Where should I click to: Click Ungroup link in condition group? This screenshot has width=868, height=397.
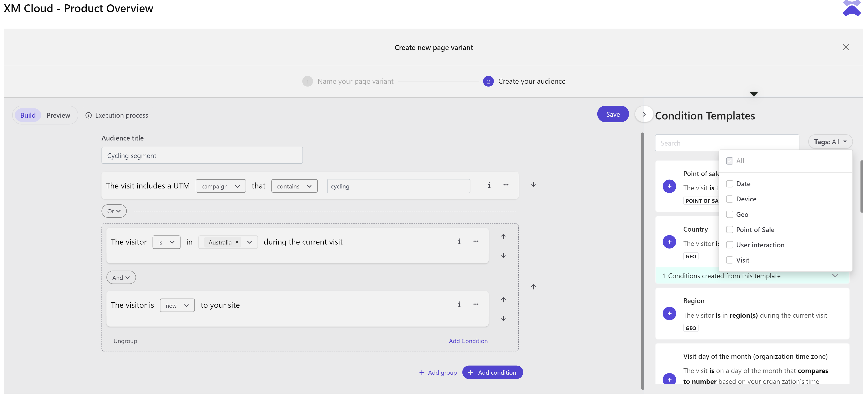[125, 341]
